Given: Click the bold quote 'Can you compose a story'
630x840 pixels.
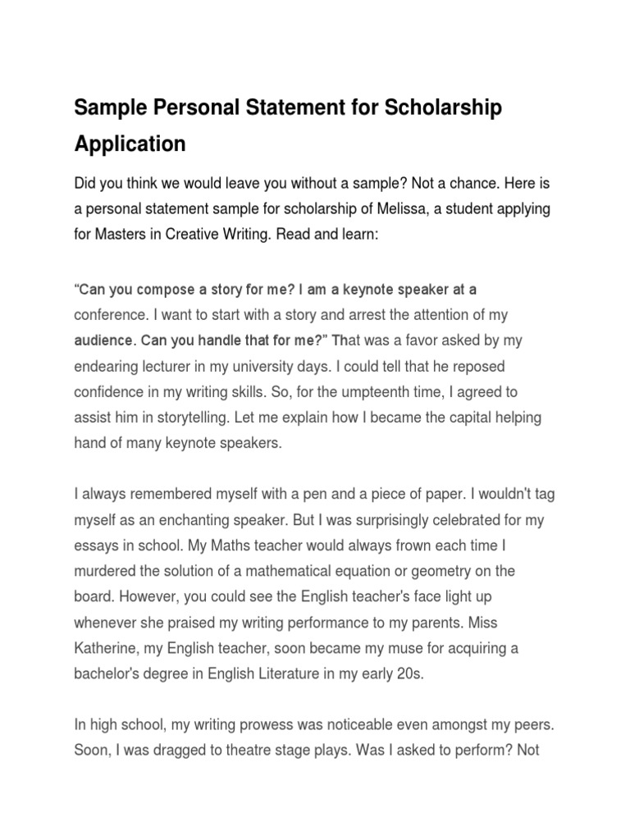Looking at the screenshot, I should 189,289.
